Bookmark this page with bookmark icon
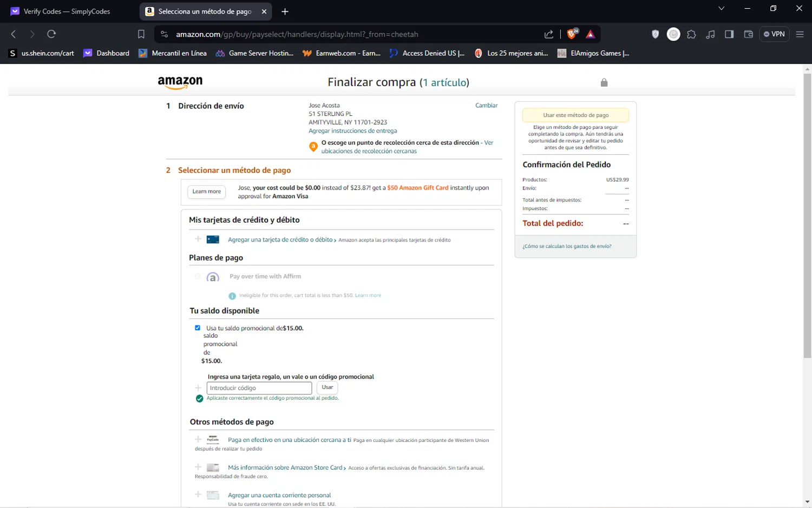812x508 pixels. click(x=141, y=34)
